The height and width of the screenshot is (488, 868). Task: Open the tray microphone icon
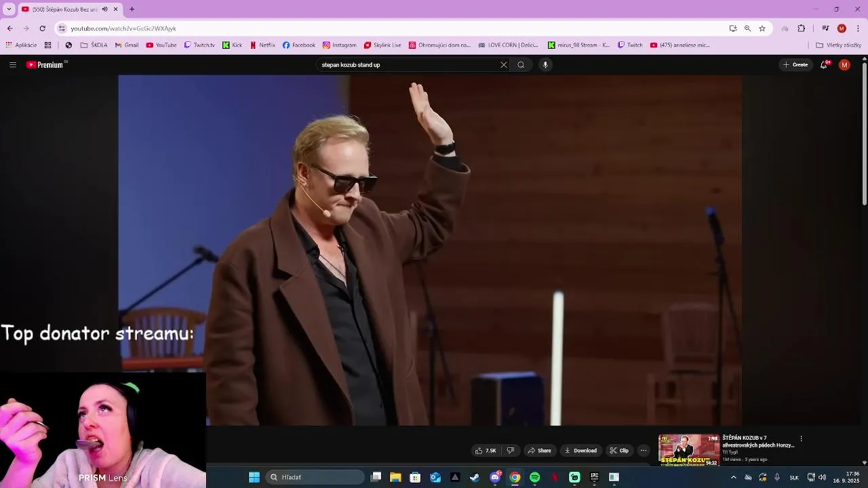coord(777,477)
